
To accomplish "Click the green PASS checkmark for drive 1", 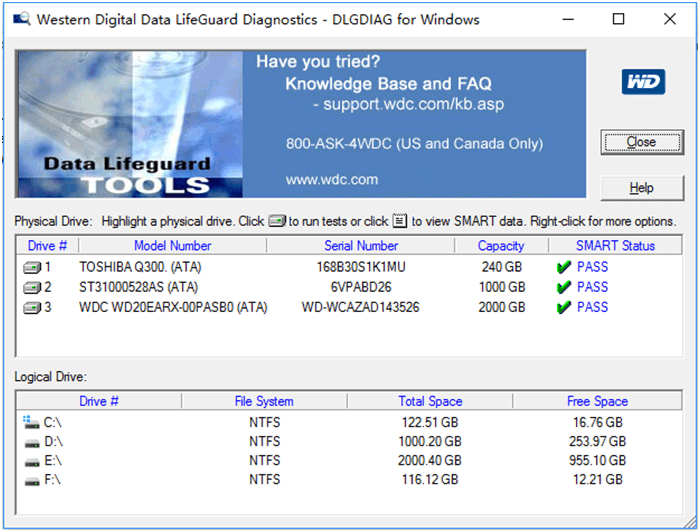I will [x=565, y=267].
